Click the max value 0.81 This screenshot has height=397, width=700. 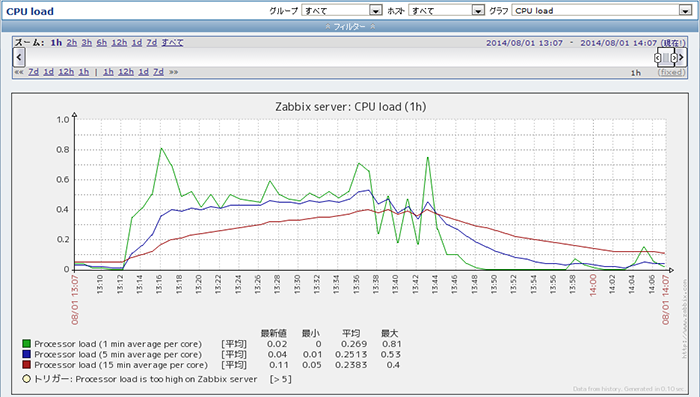(x=392, y=344)
